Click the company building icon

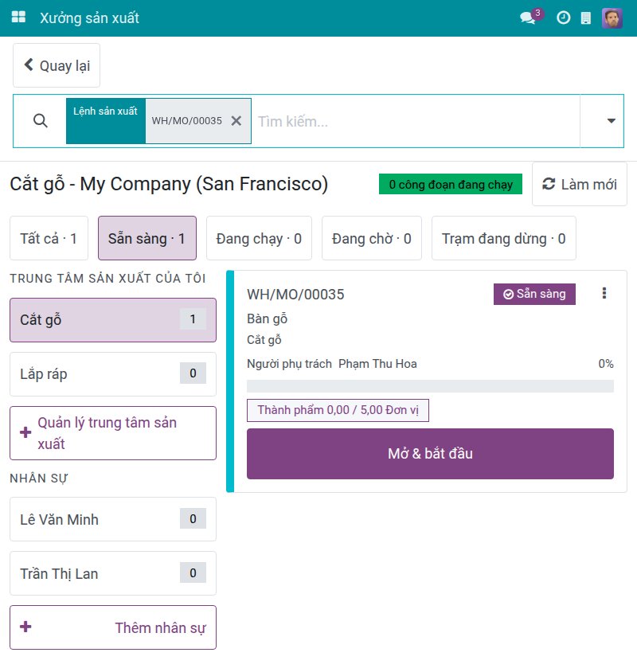point(585,18)
